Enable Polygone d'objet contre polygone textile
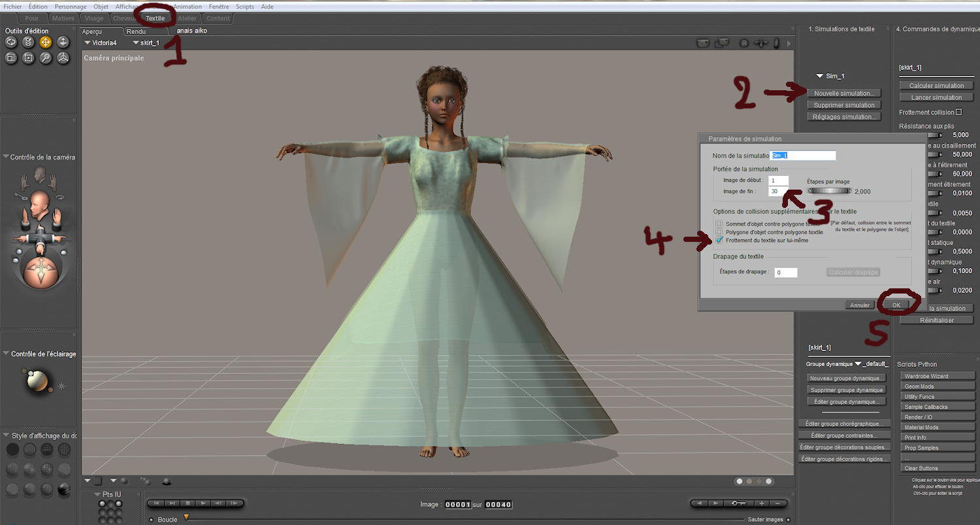This screenshot has width=980, height=525. [x=719, y=232]
